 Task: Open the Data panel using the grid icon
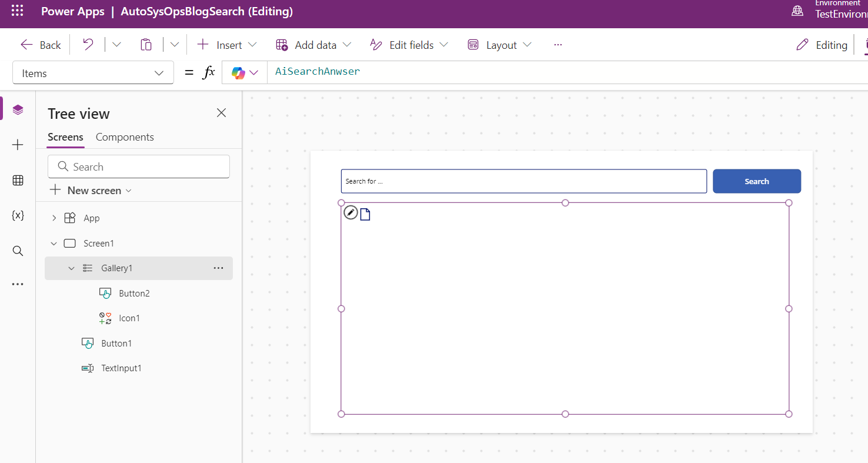[x=18, y=180]
